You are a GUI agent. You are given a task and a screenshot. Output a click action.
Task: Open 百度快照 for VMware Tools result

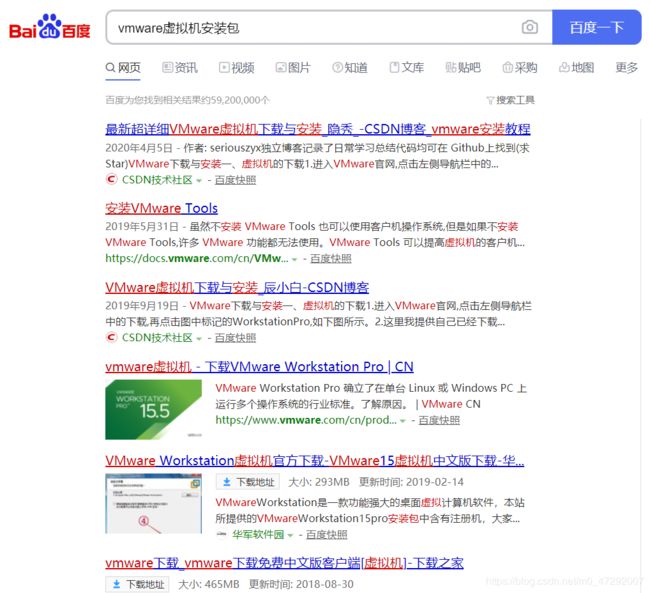click(331, 258)
